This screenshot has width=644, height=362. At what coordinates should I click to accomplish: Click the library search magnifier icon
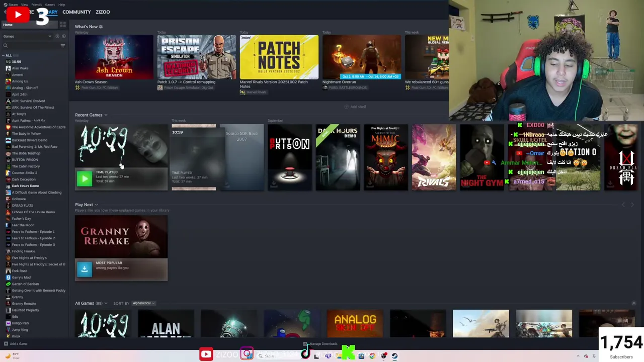pyautogui.click(x=6, y=46)
